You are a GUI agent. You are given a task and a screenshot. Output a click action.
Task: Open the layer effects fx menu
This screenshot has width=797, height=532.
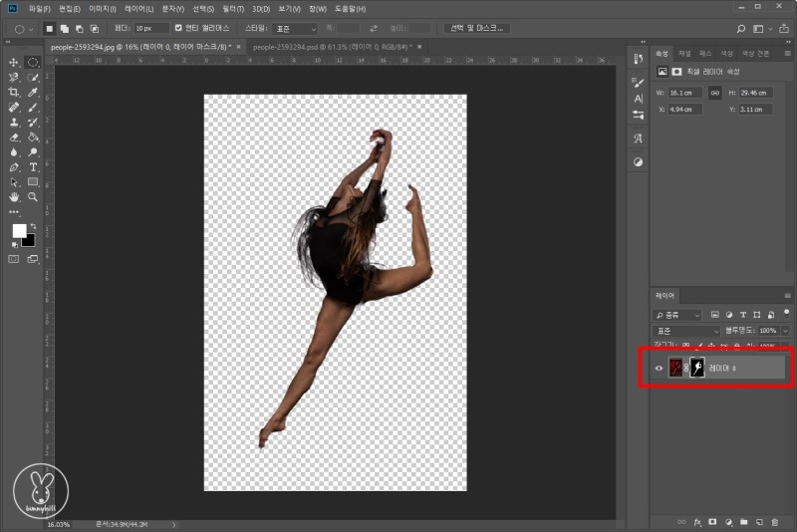click(697, 521)
